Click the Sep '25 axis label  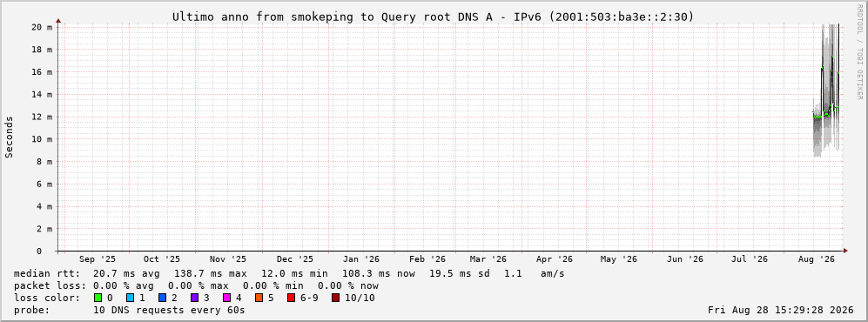pos(98,259)
